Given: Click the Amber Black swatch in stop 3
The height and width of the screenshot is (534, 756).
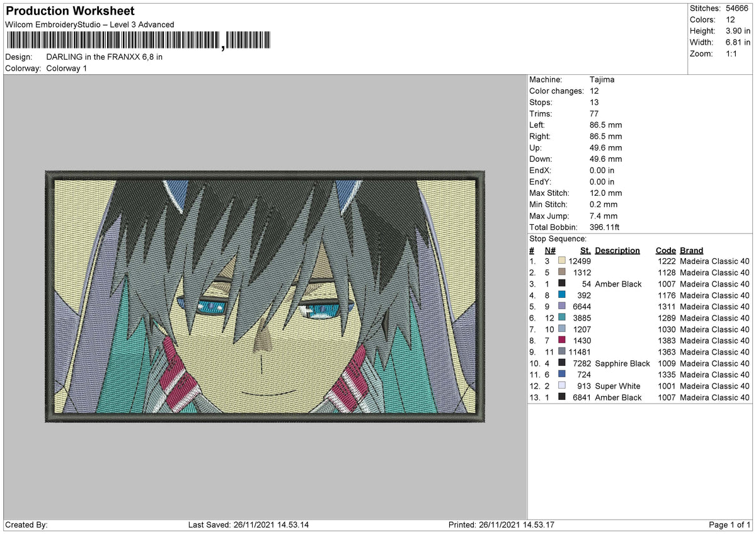Looking at the screenshot, I should (x=562, y=283).
